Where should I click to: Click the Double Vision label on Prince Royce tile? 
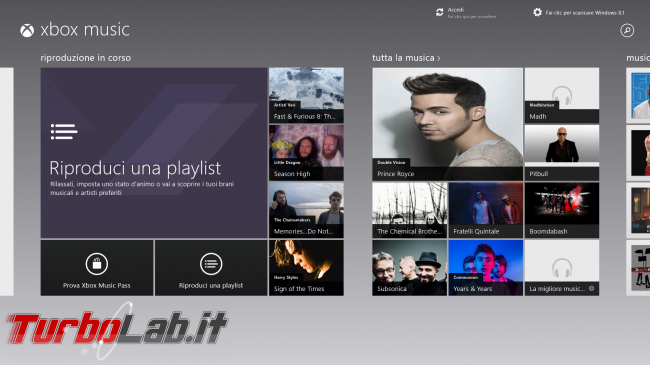391,163
